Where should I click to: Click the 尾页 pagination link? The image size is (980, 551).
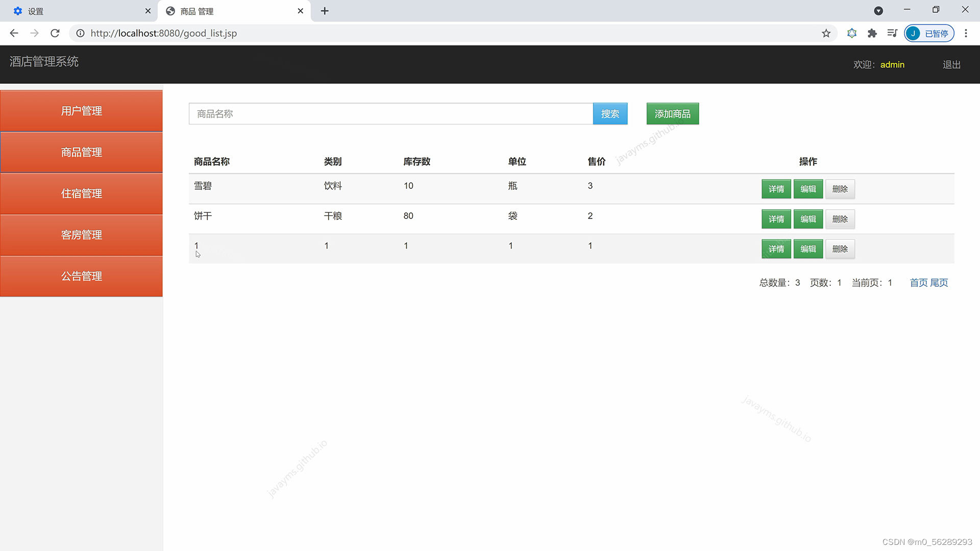(x=939, y=283)
